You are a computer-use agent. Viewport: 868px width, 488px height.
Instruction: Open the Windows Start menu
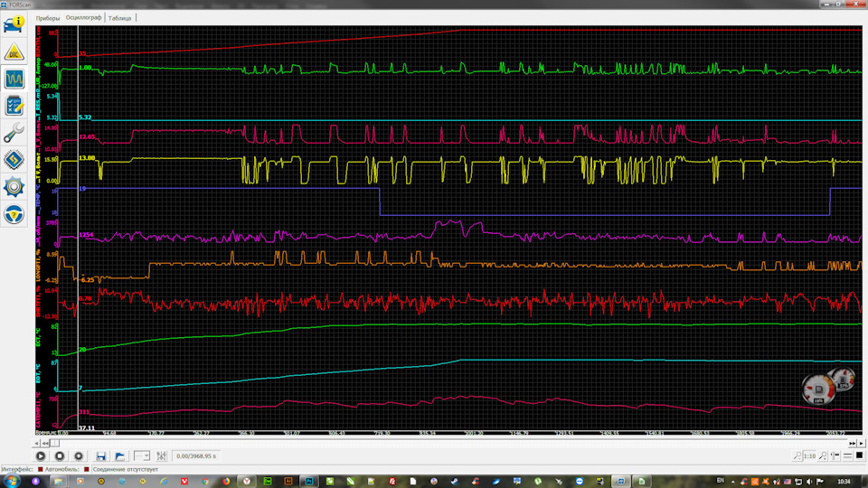click(12, 481)
